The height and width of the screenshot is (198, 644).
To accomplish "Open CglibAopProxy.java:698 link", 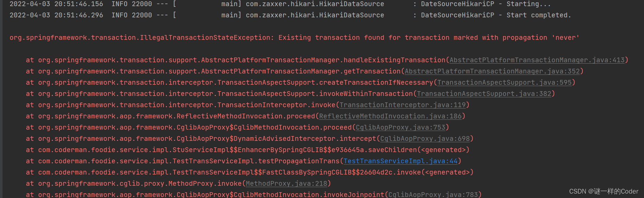I will coord(425,139).
